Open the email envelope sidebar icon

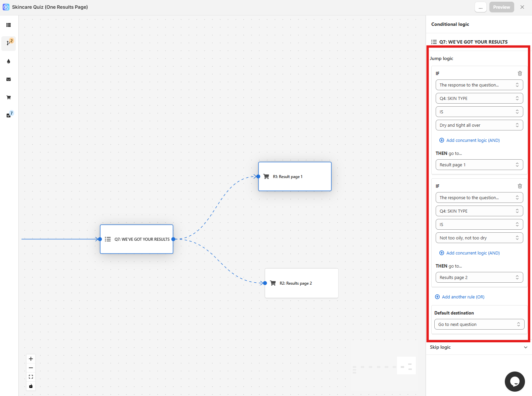[9, 79]
